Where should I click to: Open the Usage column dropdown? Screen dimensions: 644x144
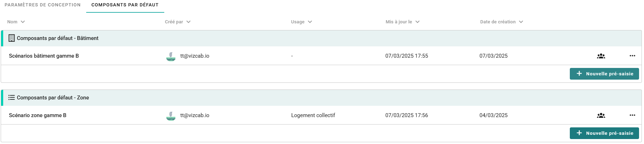(310, 22)
